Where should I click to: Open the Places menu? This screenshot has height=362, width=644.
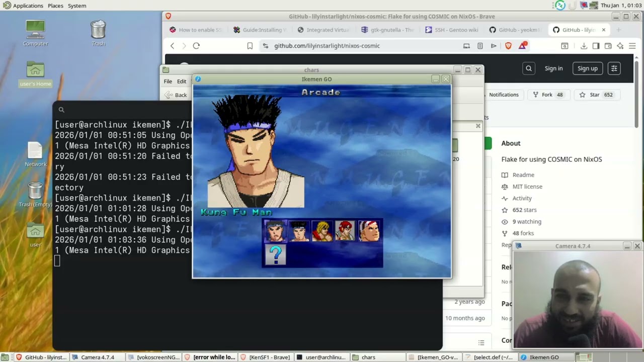click(55, 6)
